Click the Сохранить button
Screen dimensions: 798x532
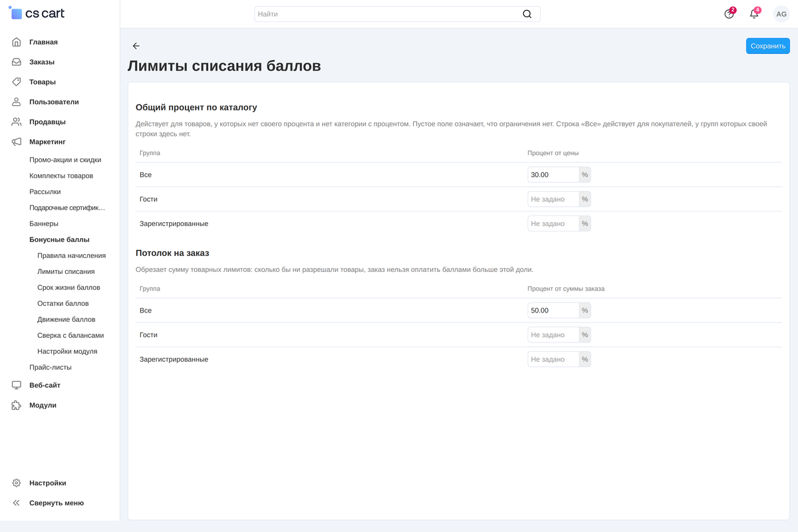768,46
